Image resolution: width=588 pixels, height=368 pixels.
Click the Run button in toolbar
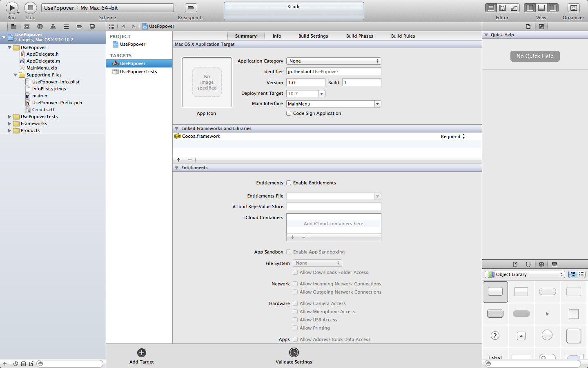12,8
